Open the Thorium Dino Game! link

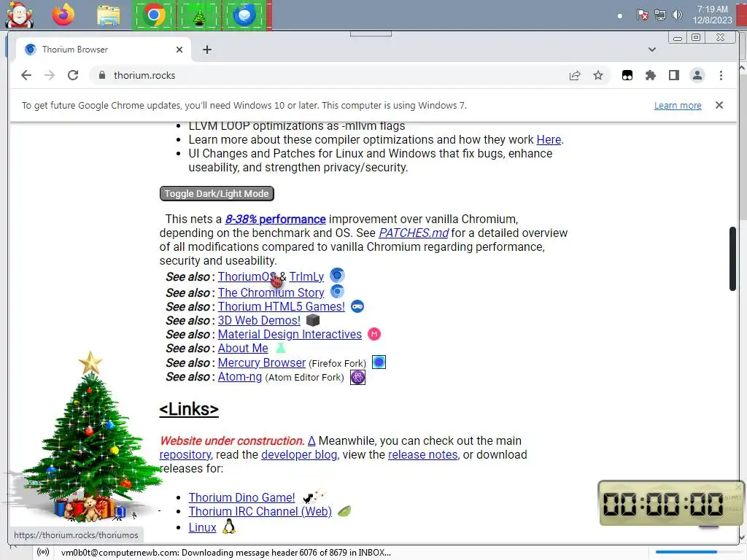point(241,497)
